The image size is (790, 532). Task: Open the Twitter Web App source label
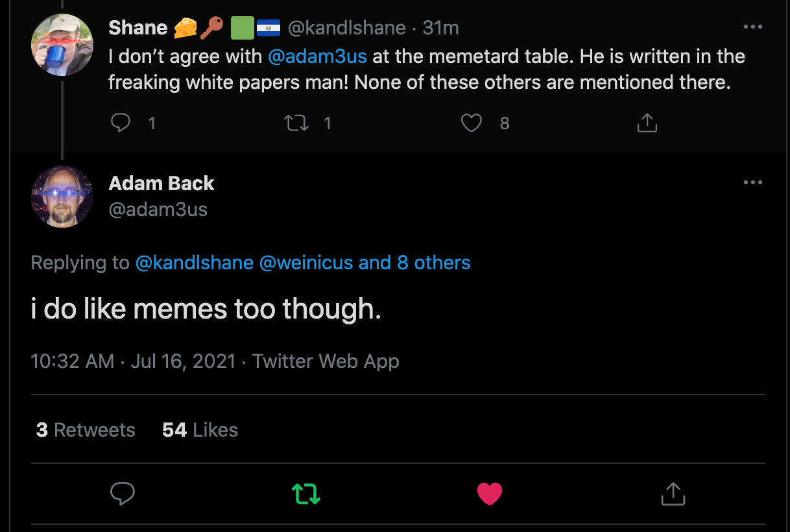point(326,361)
